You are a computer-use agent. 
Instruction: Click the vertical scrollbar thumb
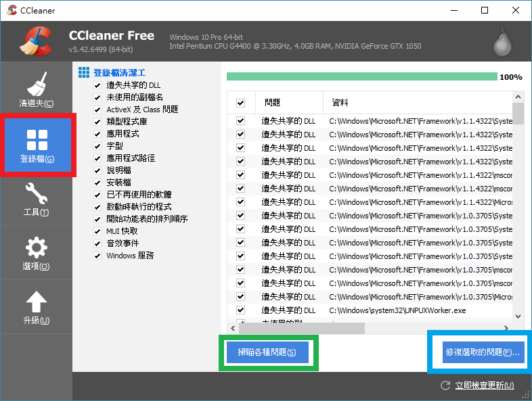(x=518, y=114)
